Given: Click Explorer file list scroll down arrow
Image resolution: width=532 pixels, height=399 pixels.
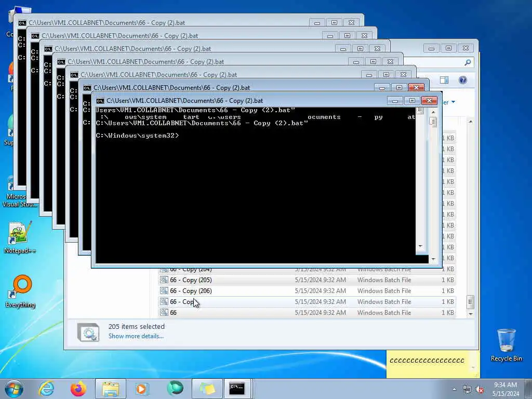Looking at the screenshot, I should click(470, 314).
